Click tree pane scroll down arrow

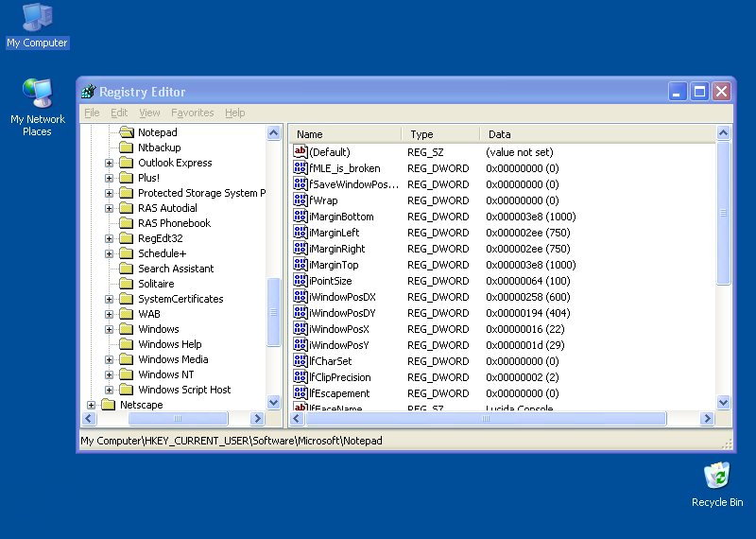click(273, 402)
